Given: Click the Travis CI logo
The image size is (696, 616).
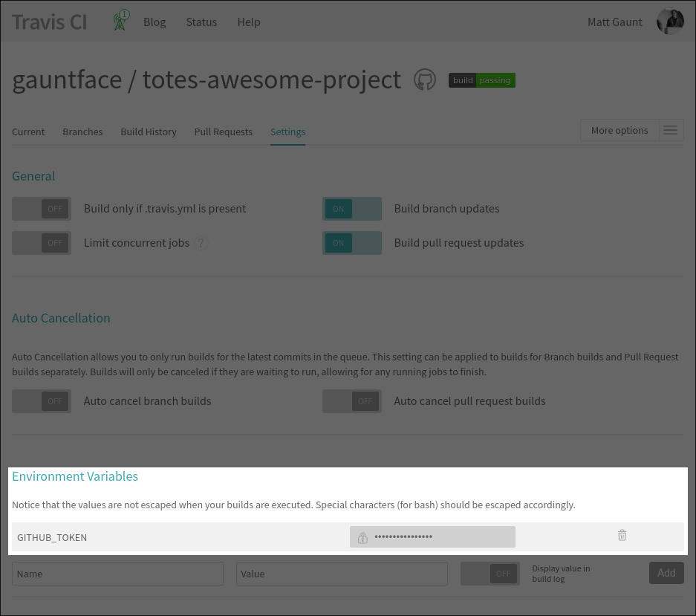Looking at the screenshot, I should tap(49, 22).
